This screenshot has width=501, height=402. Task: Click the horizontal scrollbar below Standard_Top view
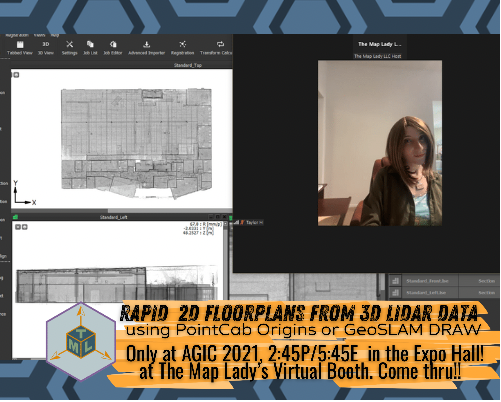pos(122,211)
